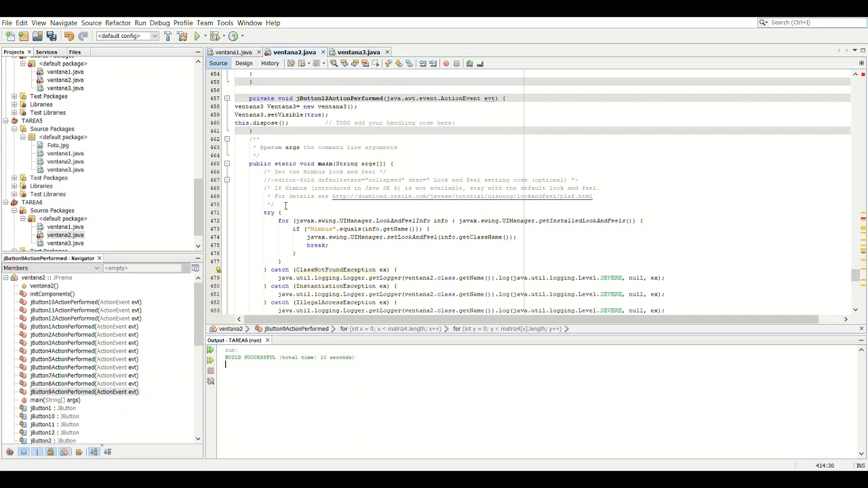Click the Debug Project toolbar icon
The width and height of the screenshot is (868, 488).
click(215, 36)
